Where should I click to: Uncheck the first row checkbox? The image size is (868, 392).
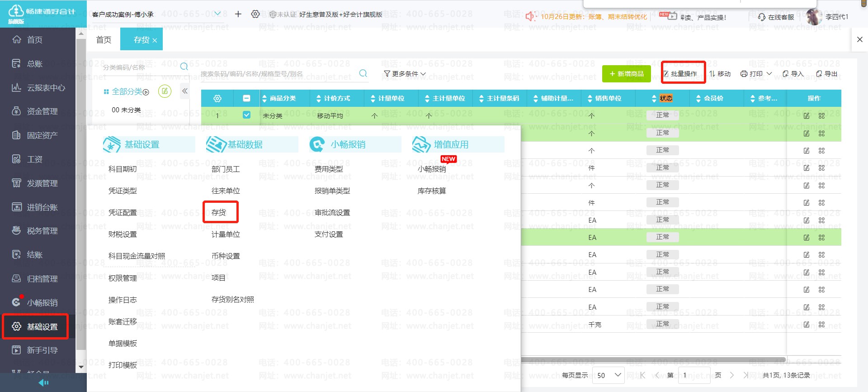point(246,115)
